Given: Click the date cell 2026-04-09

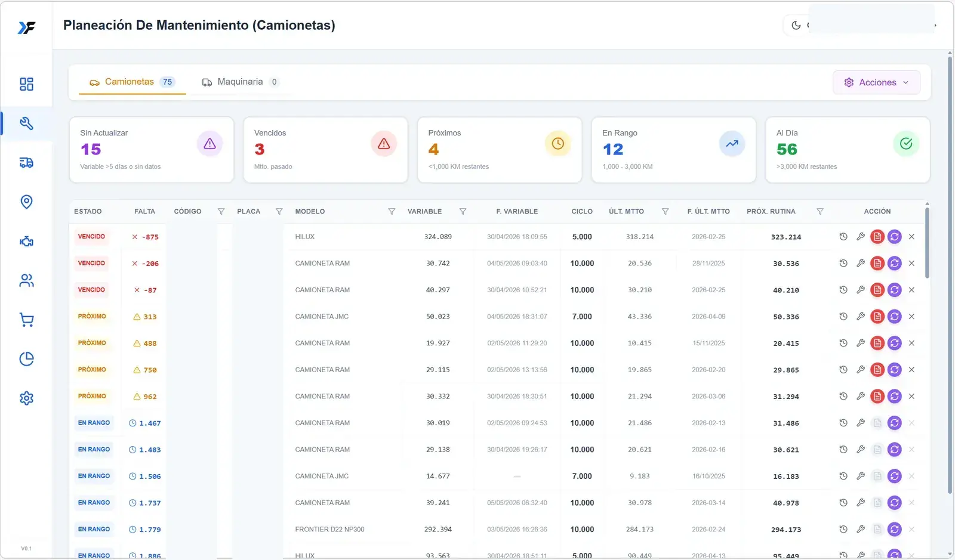Looking at the screenshot, I should click(x=708, y=317).
